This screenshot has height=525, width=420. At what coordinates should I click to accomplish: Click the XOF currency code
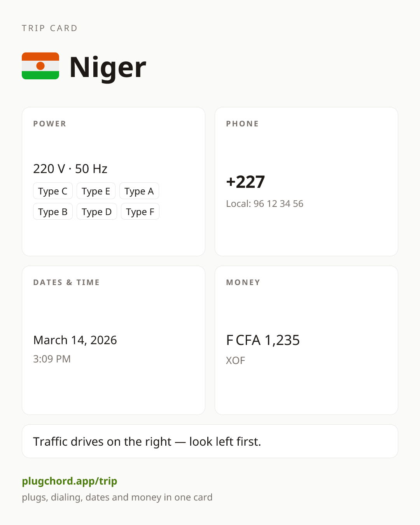tap(236, 360)
